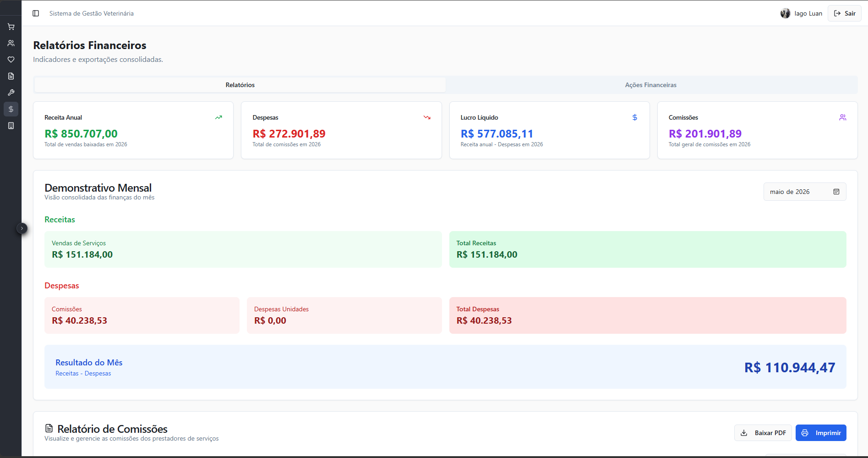Click the Vendas de Serviços card
868x458 pixels.
tap(243, 249)
